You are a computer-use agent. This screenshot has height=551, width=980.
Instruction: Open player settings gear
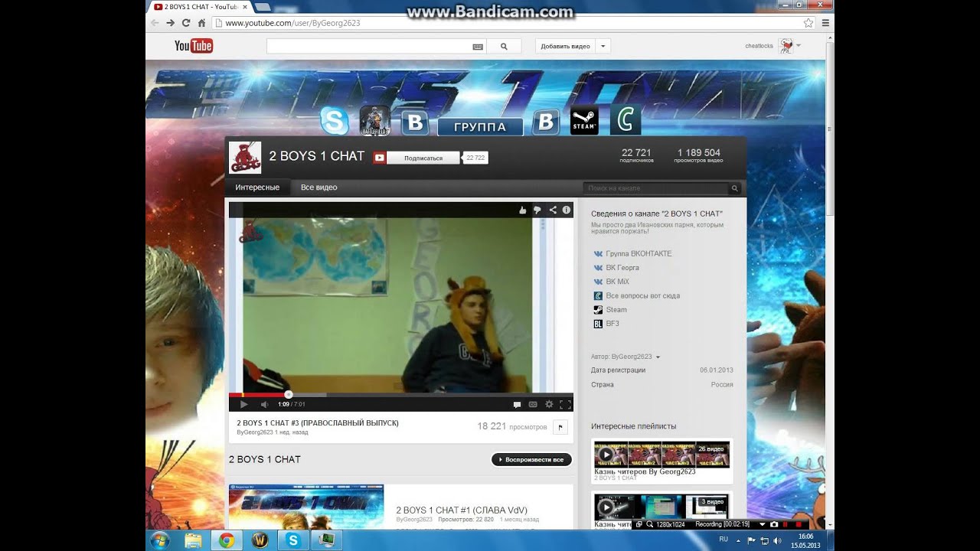(549, 404)
